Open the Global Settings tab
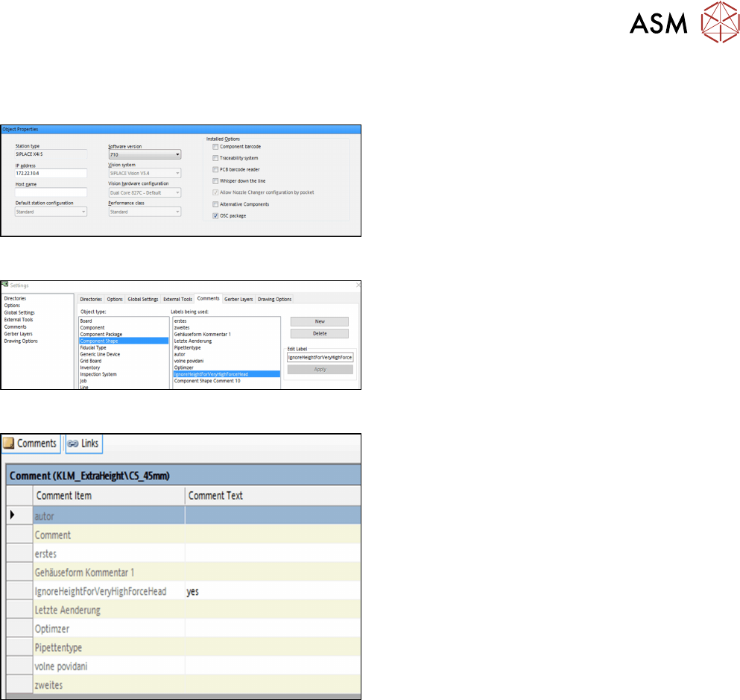The image size is (740, 700). pyautogui.click(x=142, y=299)
